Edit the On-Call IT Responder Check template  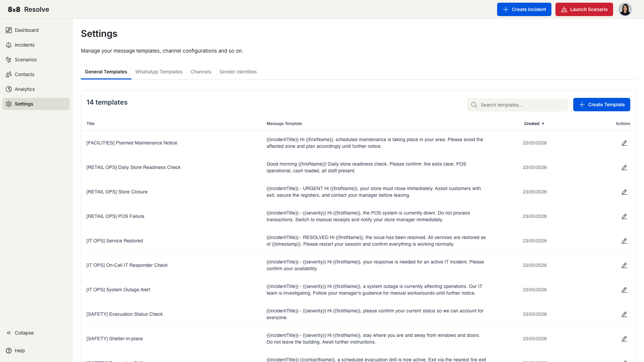click(x=624, y=265)
